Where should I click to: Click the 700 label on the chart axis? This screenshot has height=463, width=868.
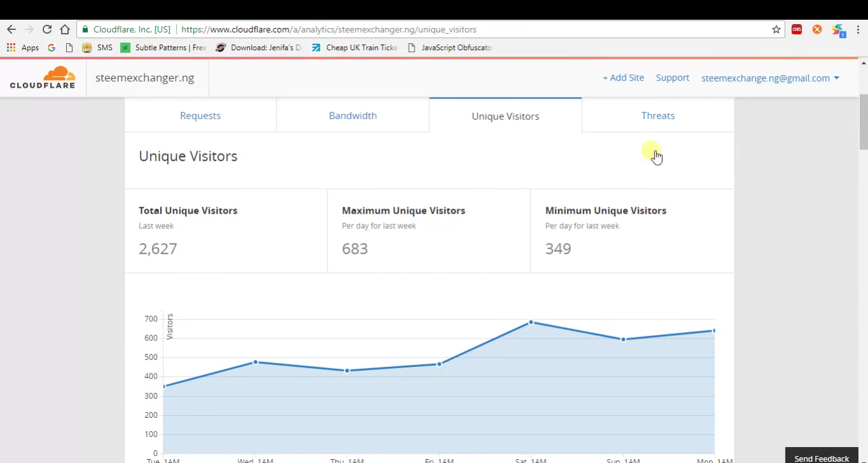[x=151, y=319]
